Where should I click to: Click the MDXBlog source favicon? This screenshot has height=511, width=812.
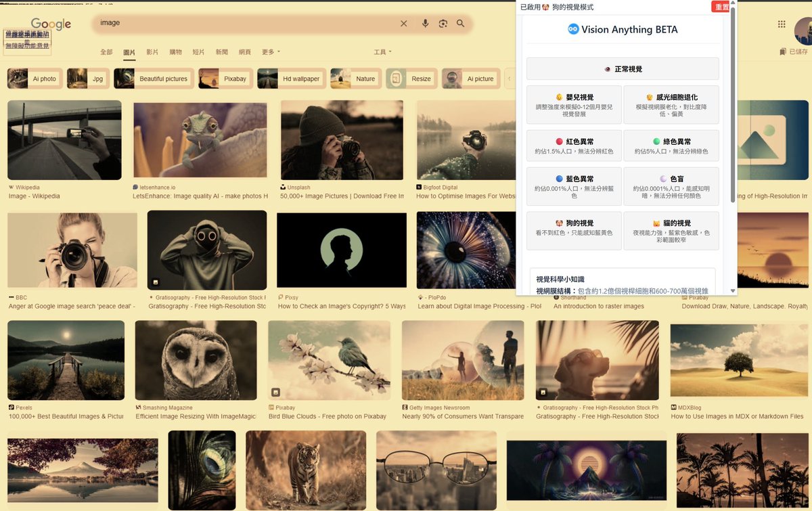pyautogui.click(x=673, y=407)
